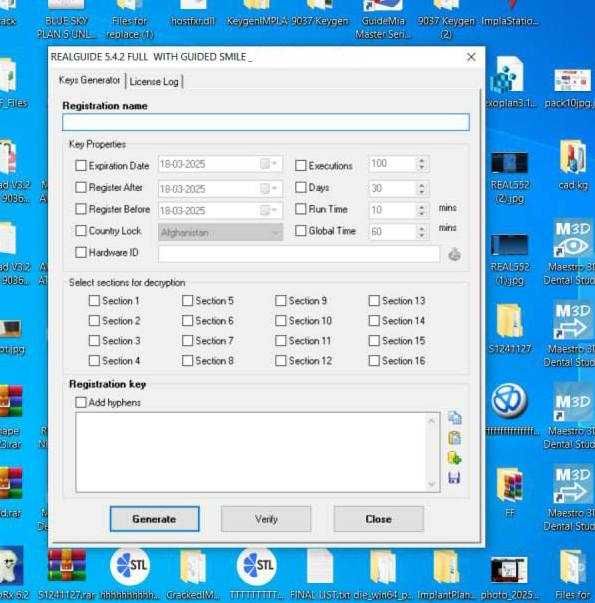Image resolution: width=595 pixels, height=603 pixels.
Task: Enable the Days checkbox
Action: click(x=300, y=187)
